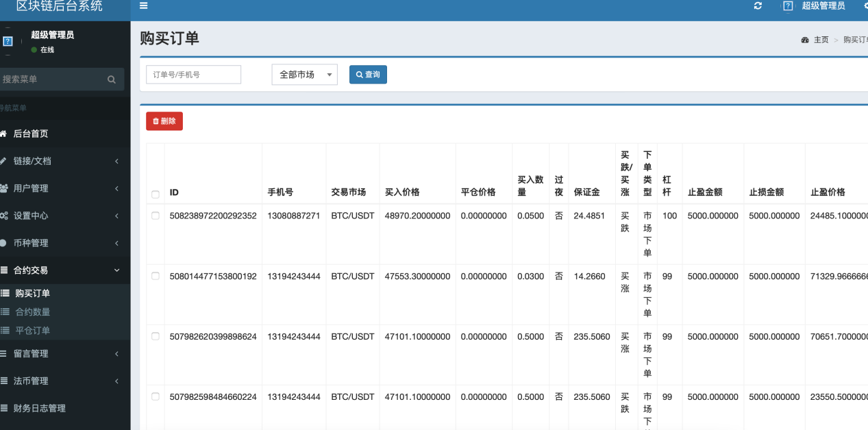Open the 全部市场 market dropdown
Screen dimensions: 868x430
(x=304, y=75)
